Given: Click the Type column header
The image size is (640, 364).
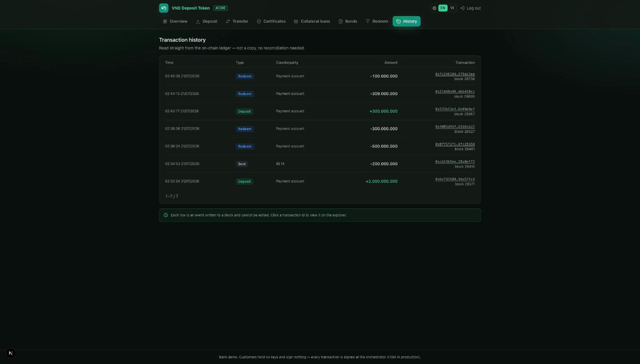Looking at the screenshot, I should (x=240, y=63).
